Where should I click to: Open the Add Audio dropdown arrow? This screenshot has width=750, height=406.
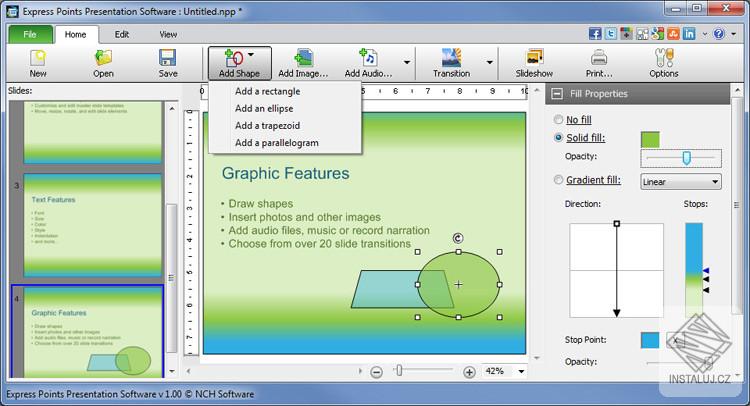click(407, 63)
